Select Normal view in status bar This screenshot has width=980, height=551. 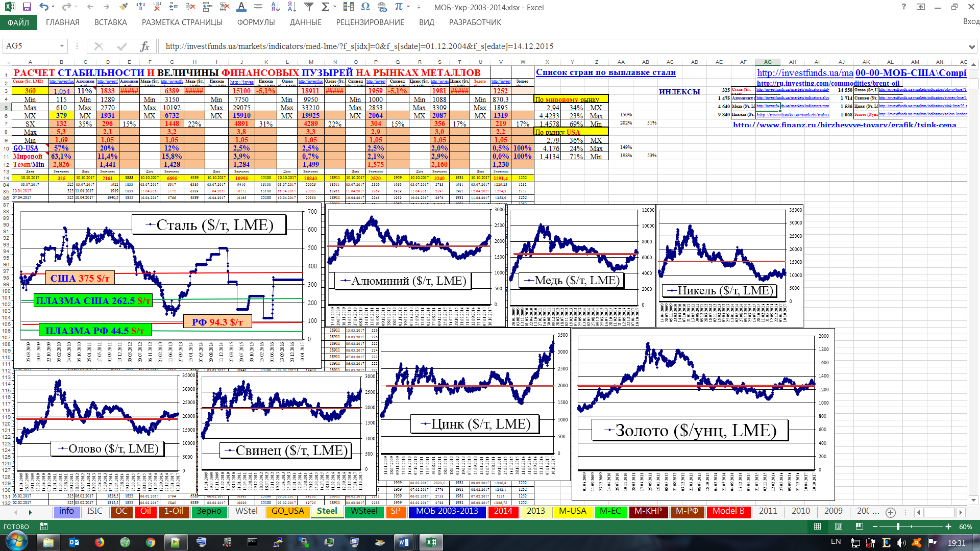coord(818,527)
